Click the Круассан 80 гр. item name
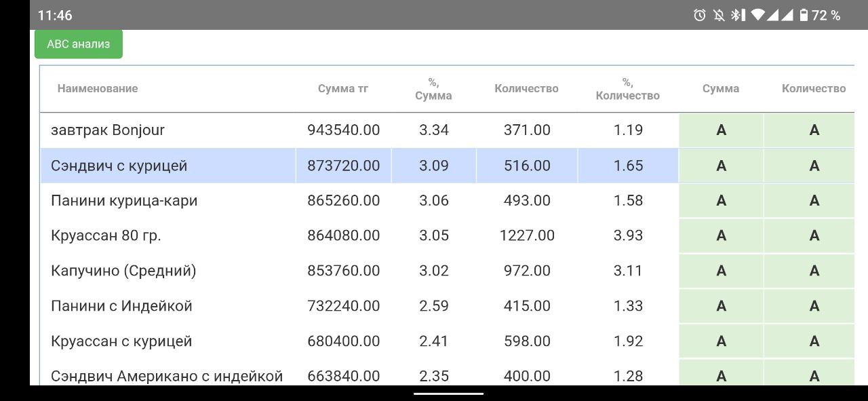 [106, 235]
